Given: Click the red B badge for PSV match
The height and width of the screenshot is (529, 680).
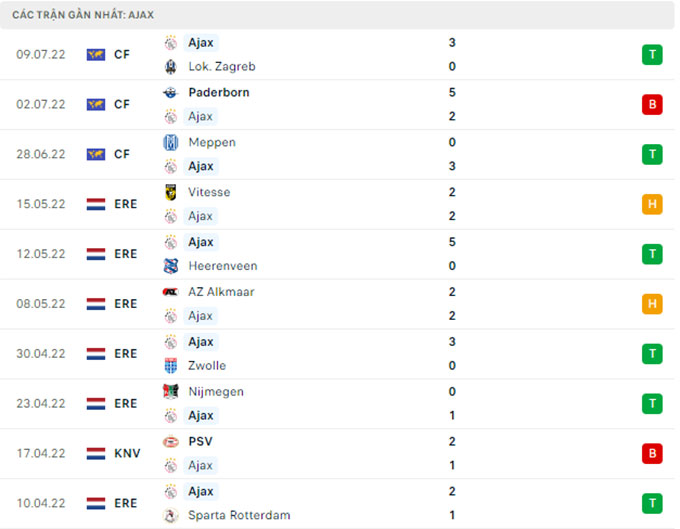Looking at the screenshot, I should pyautogui.click(x=652, y=453).
